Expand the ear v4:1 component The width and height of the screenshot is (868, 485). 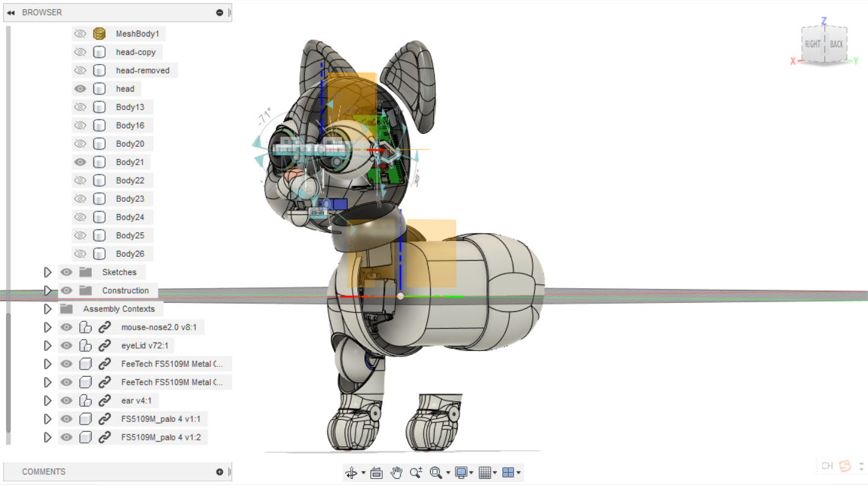48,401
